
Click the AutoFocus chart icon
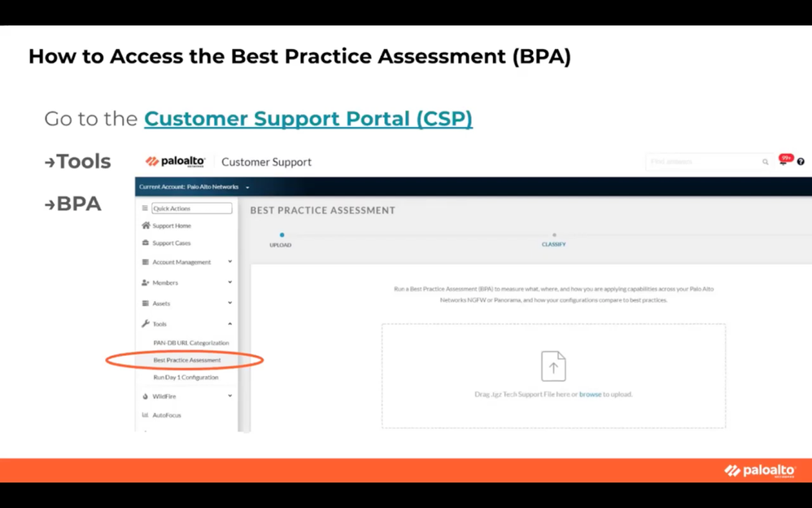pos(145,414)
